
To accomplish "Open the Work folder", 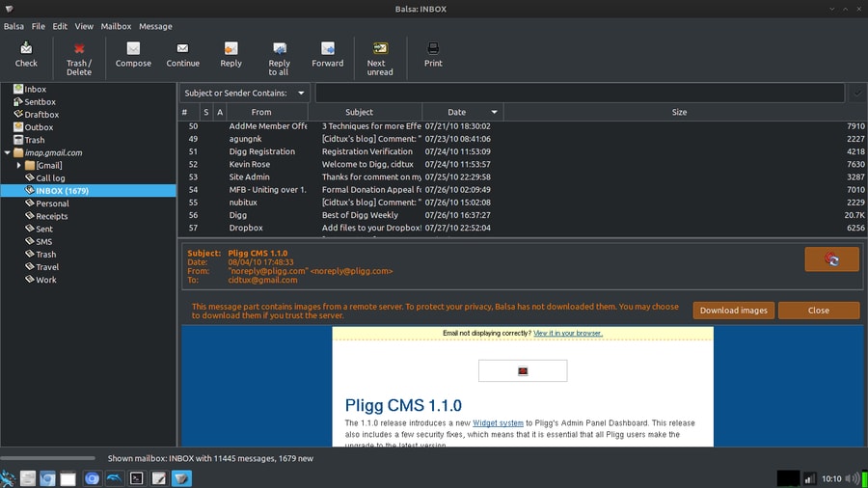I will click(x=46, y=280).
